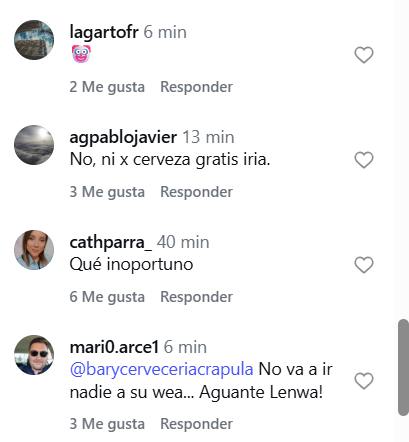Screen dimensions: 409x442
Task: Like lagartofr's clown emoji comment
Action: [x=364, y=55]
